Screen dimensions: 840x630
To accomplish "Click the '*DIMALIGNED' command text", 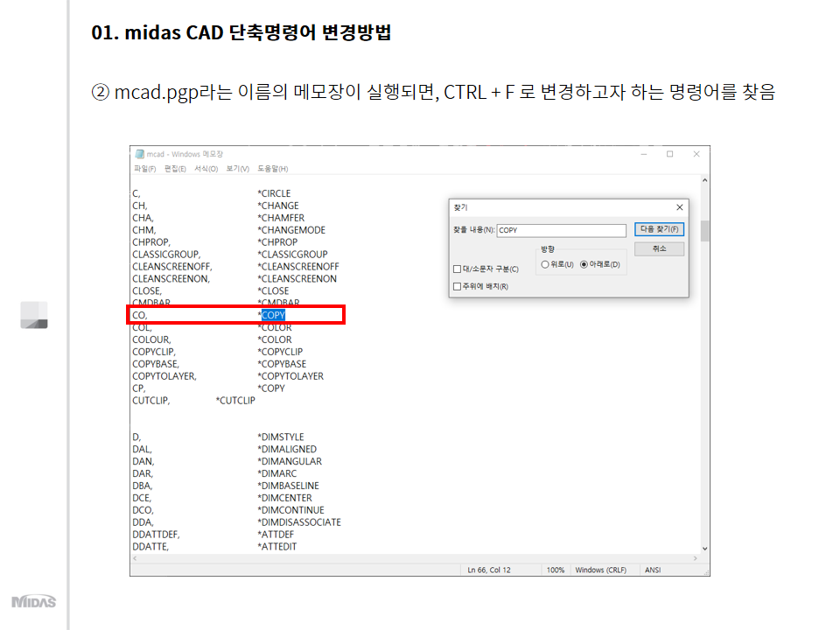I will click(x=287, y=450).
